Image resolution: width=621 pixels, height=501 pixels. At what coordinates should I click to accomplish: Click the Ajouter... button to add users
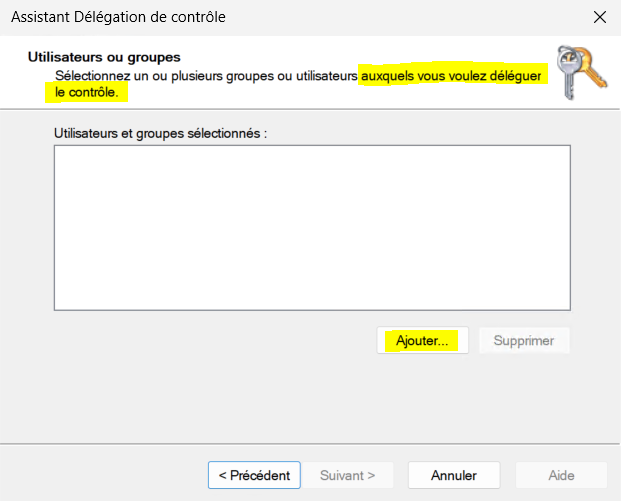[x=423, y=341]
